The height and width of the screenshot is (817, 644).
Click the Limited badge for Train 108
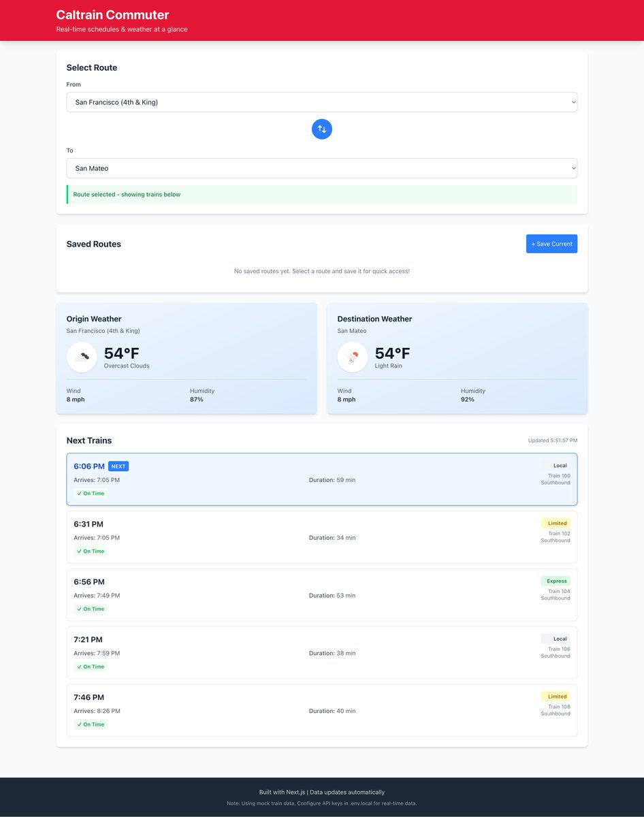tap(556, 697)
